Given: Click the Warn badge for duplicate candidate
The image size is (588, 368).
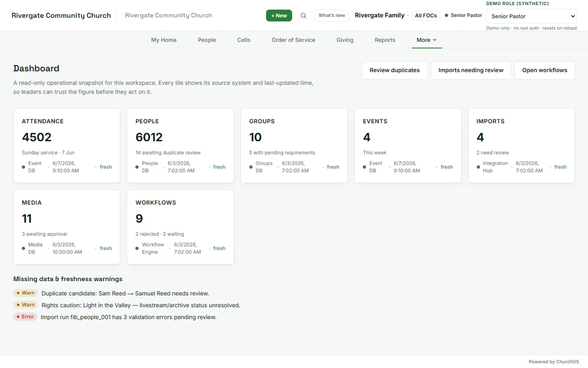Looking at the screenshot, I should [26, 293].
